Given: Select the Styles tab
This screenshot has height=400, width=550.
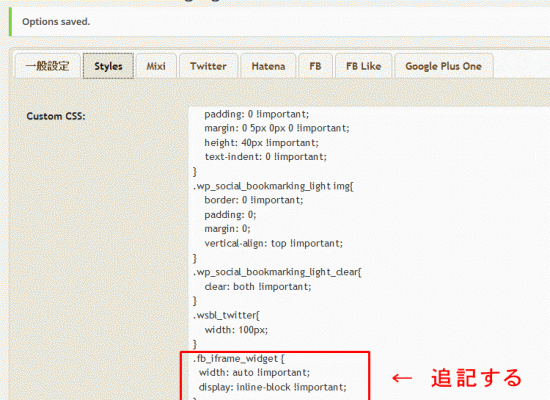Looking at the screenshot, I should (108, 66).
